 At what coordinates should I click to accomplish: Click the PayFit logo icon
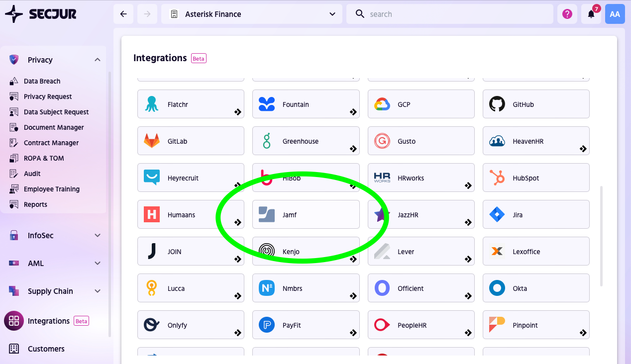(x=267, y=325)
